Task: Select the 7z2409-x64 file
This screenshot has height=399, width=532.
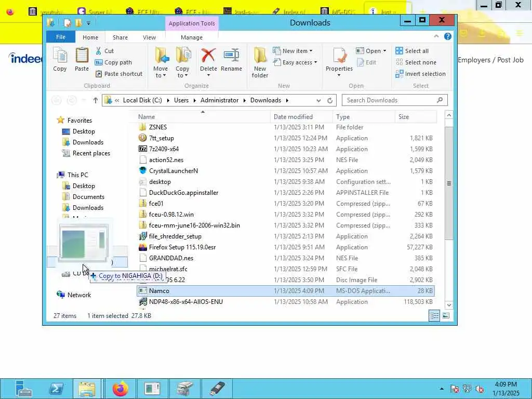Action: [285, 149]
